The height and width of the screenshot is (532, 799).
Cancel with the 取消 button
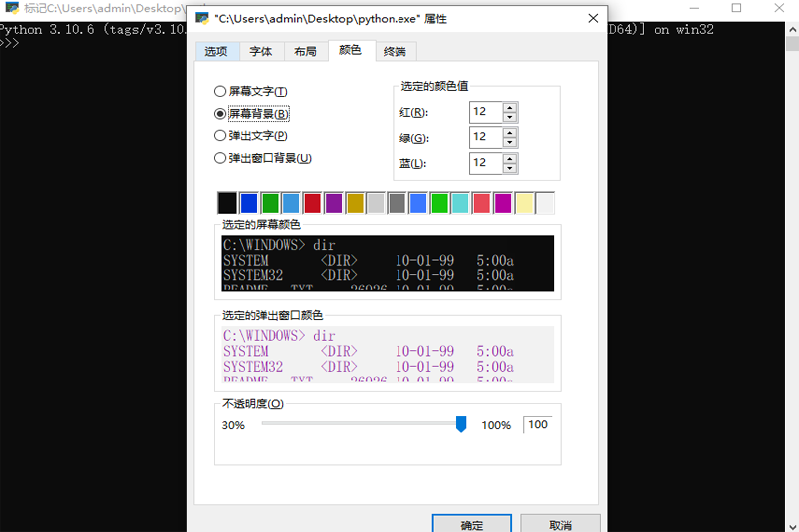coord(560,524)
